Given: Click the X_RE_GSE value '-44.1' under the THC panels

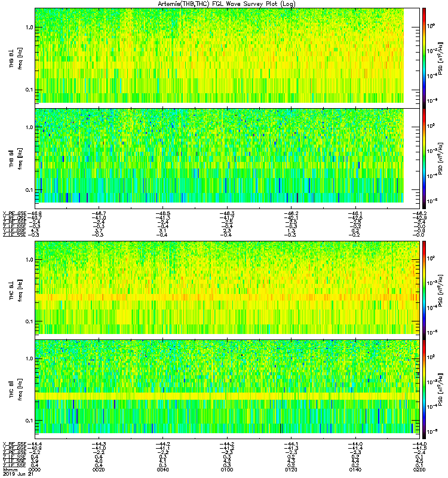Looking at the screenshot, I should pos(291,444).
